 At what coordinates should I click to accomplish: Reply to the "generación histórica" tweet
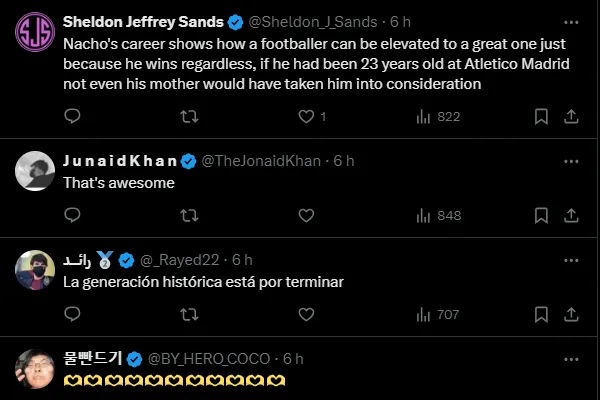[x=72, y=314]
